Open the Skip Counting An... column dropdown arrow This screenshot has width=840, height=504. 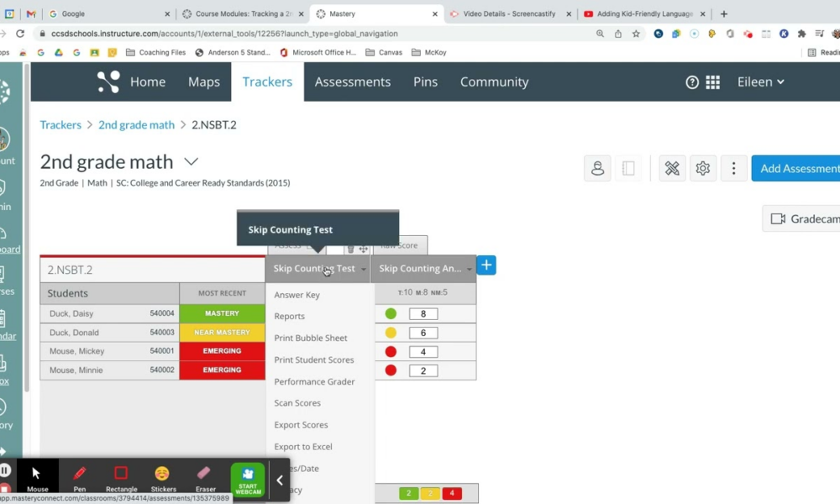click(470, 269)
